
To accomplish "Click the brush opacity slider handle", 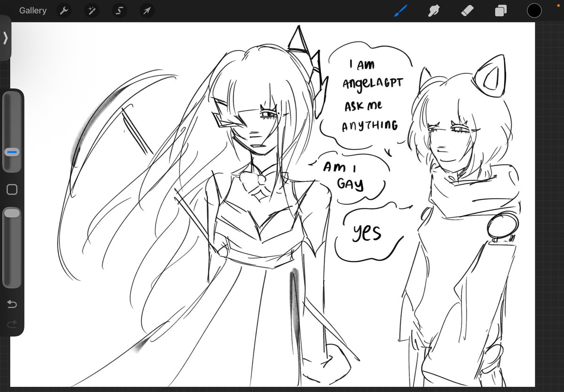I will pyautogui.click(x=12, y=213).
